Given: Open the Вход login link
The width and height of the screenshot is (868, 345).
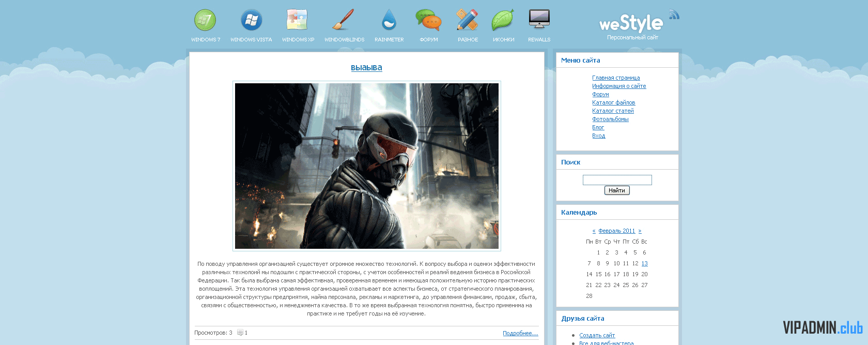Looking at the screenshot, I should pos(598,136).
